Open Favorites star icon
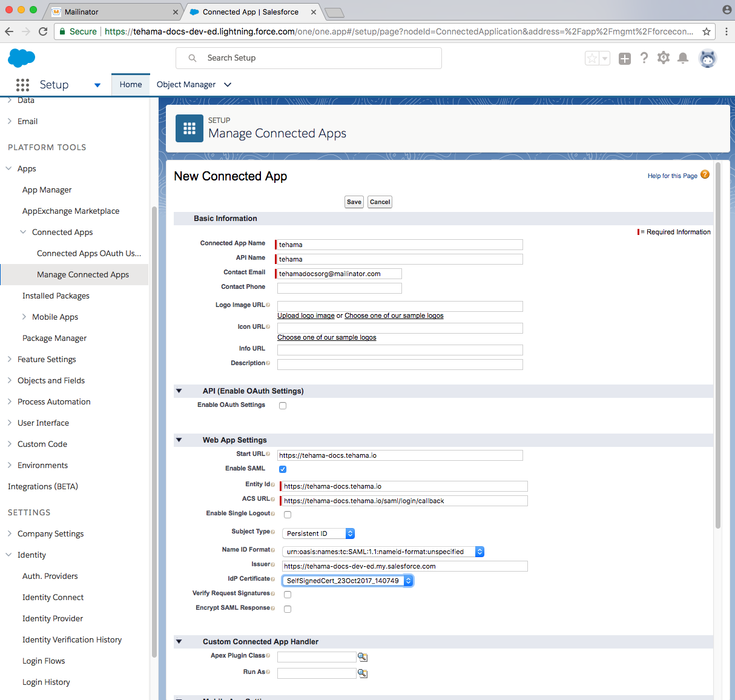 (592, 58)
